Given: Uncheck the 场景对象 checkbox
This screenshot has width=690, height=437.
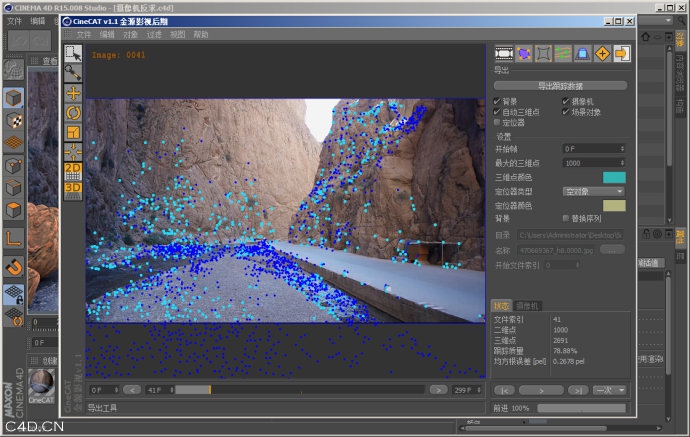Looking at the screenshot, I should coord(565,112).
